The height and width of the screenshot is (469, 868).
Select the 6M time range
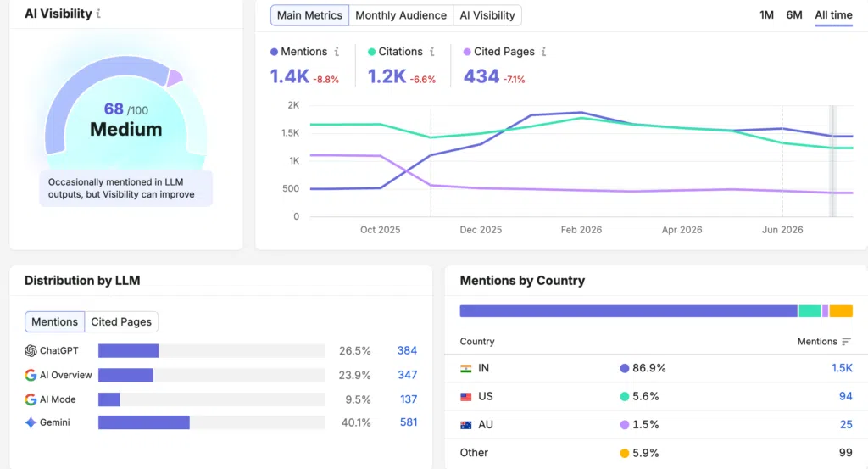point(793,15)
